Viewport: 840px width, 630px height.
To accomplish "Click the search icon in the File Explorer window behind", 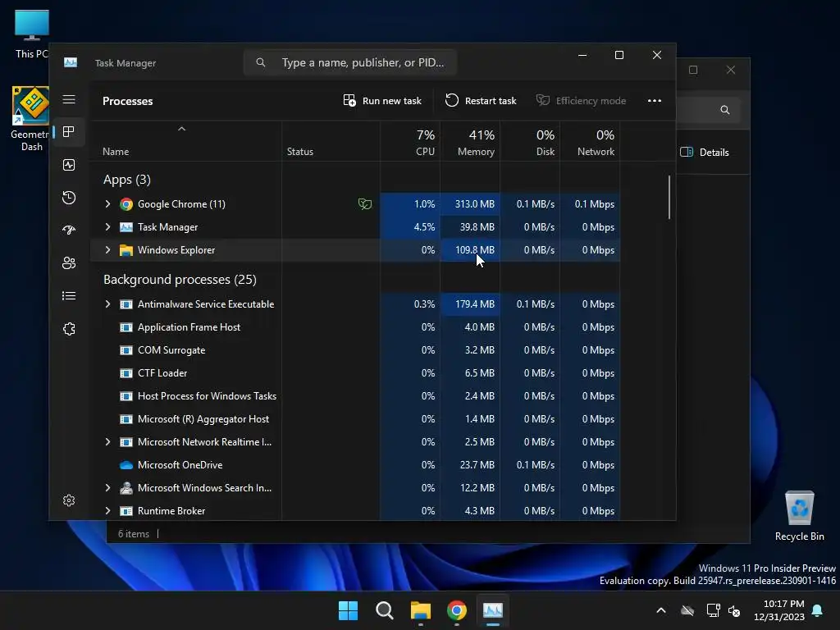I will tap(725, 110).
